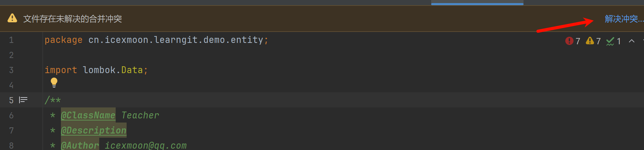The width and height of the screenshot is (644, 150).
Task: Jump to previous highlighted error with the up chevron
Action: [632, 41]
